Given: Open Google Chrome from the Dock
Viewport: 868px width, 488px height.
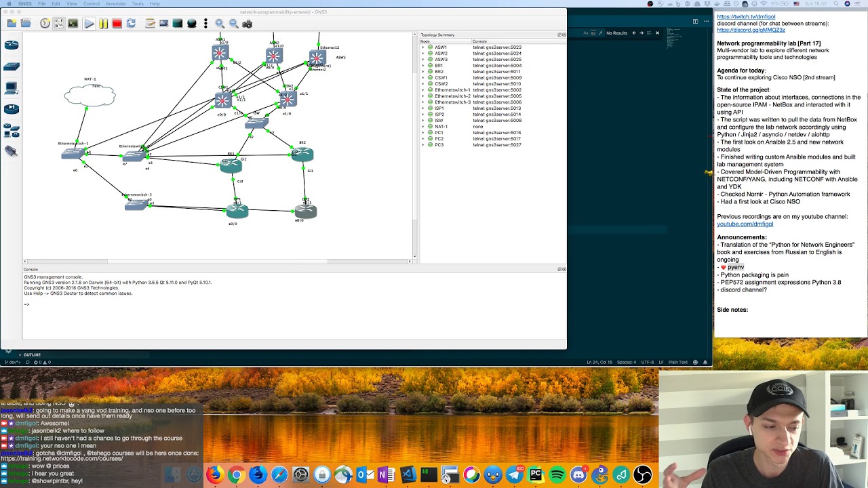Looking at the screenshot, I should (236, 474).
